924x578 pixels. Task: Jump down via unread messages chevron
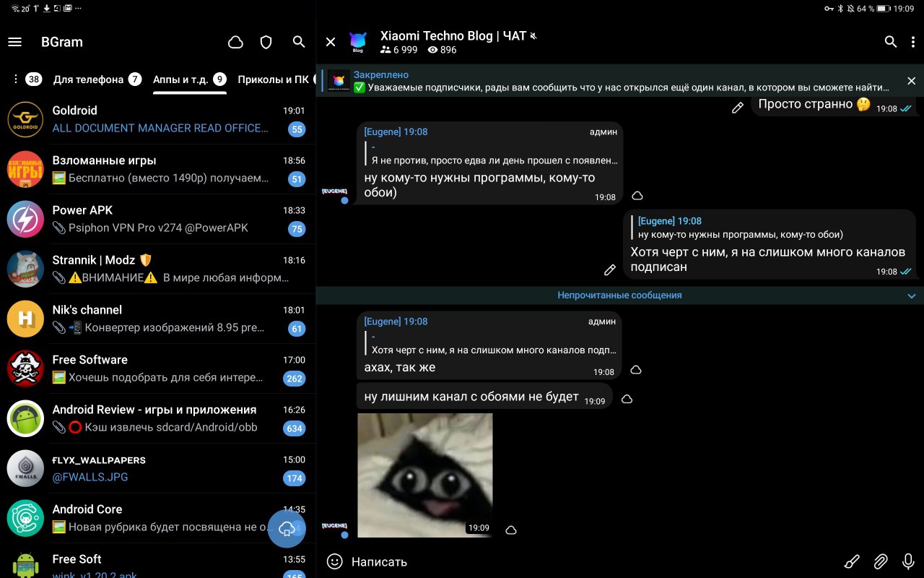(911, 296)
